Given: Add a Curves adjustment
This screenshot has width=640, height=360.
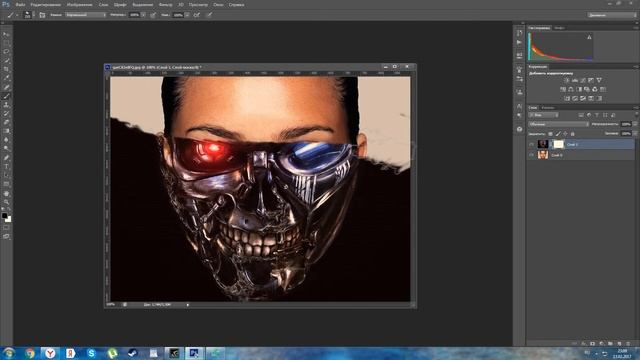Looking at the screenshot, I should point(582,80).
